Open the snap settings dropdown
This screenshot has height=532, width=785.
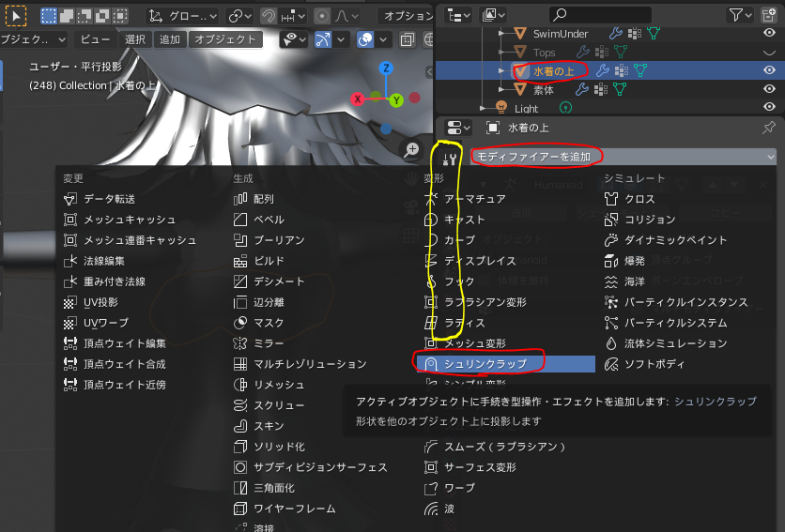tap(293, 16)
